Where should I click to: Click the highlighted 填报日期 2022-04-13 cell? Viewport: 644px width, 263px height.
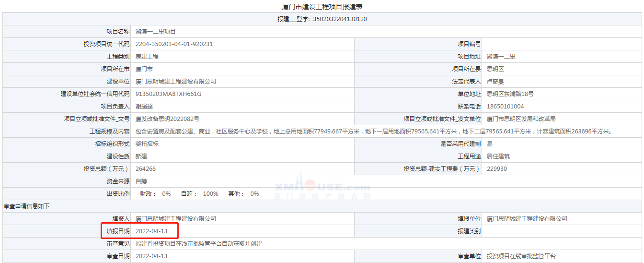pos(151,231)
